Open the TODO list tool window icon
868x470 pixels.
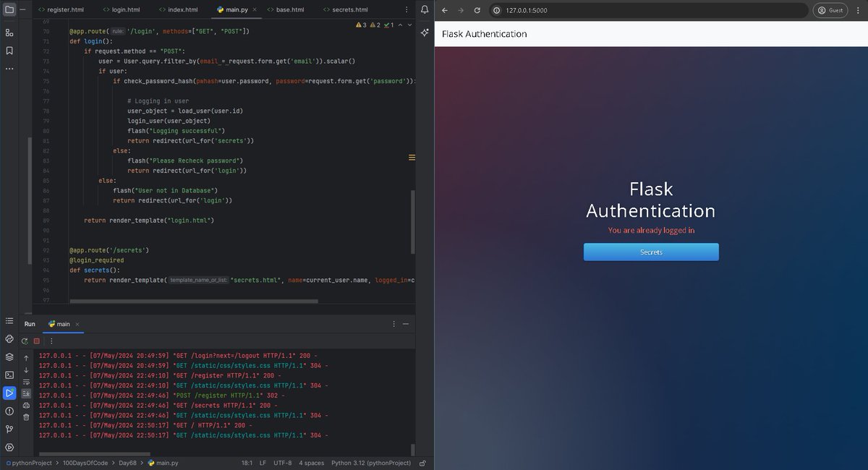coord(9,321)
